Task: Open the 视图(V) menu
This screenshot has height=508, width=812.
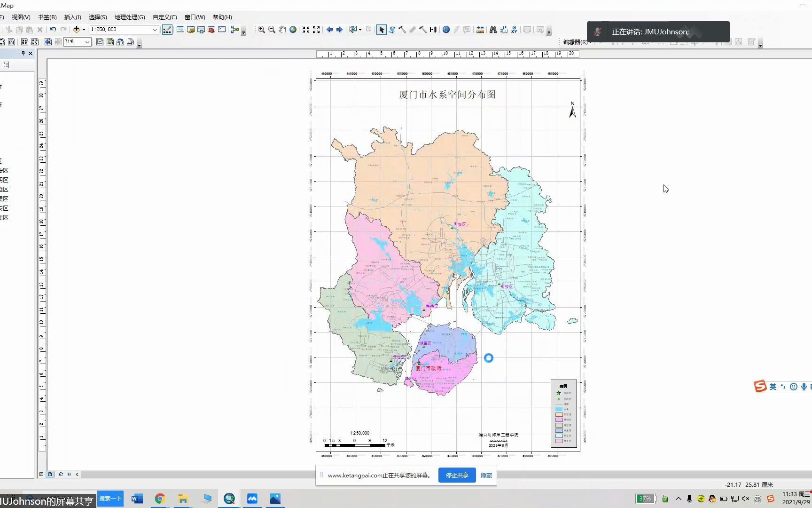Action: (x=21, y=17)
